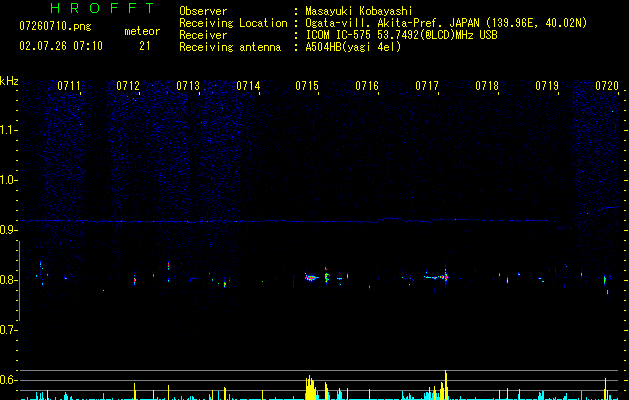
Task: Click the 0719 time marker
Action: pyautogui.click(x=547, y=86)
